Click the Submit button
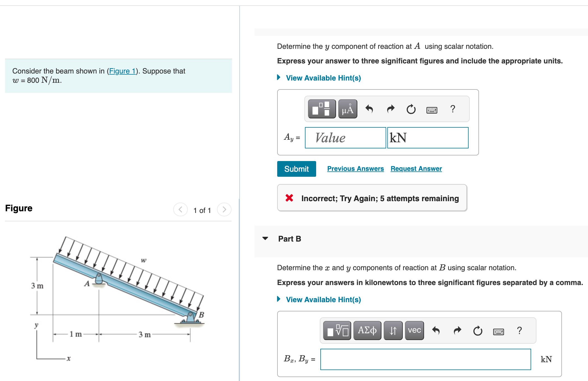The image size is (588, 381). 296,169
